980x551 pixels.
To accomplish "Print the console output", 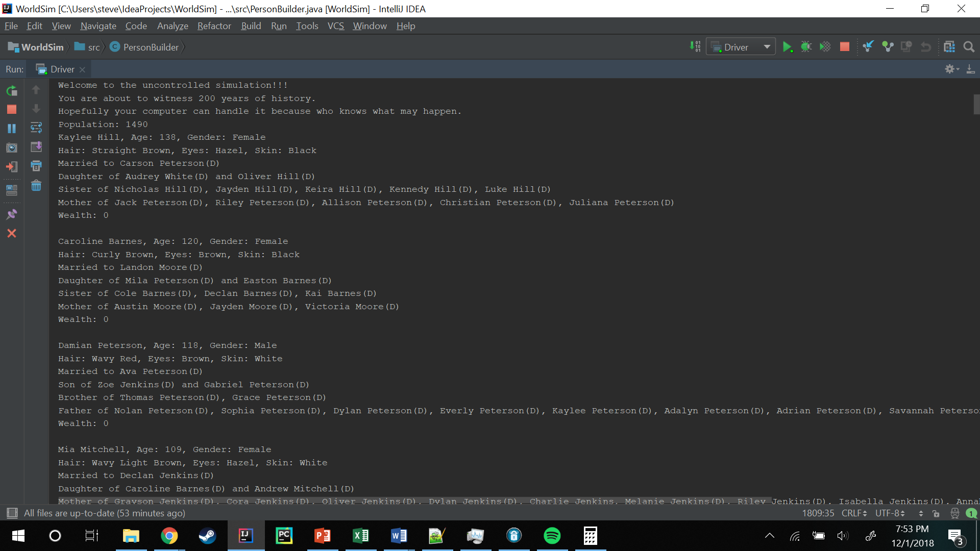I will click(36, 166).
